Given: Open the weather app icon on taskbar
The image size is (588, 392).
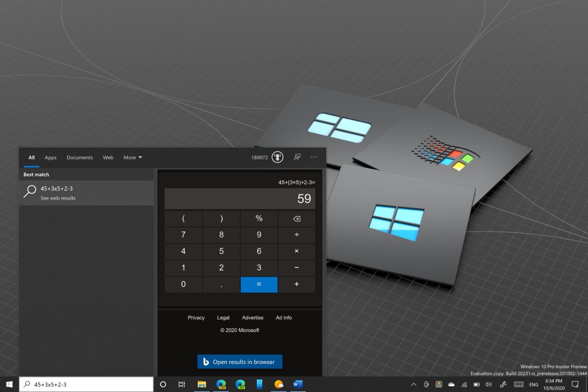Looking at the screenshot, I should [279, 384].
